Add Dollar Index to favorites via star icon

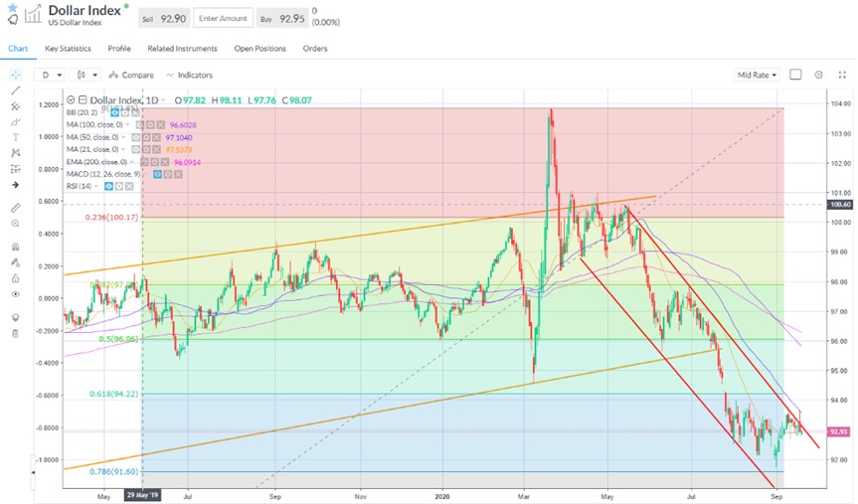pos(13,8)
